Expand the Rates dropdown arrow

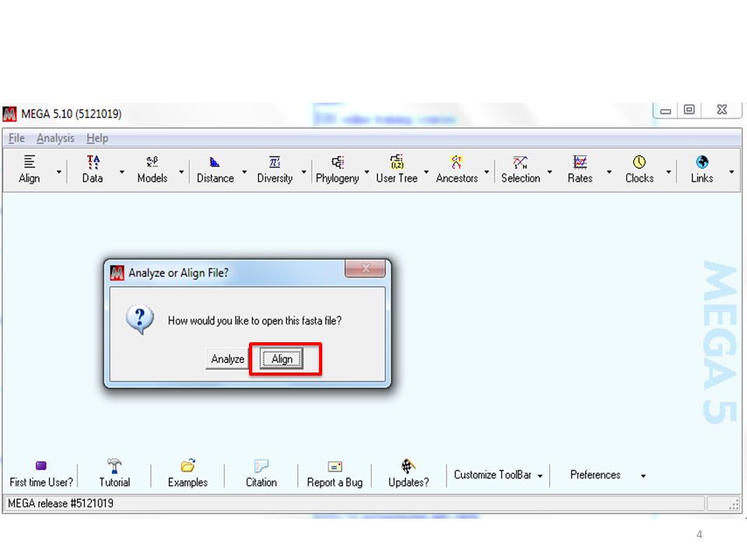(x=608, y=172)
